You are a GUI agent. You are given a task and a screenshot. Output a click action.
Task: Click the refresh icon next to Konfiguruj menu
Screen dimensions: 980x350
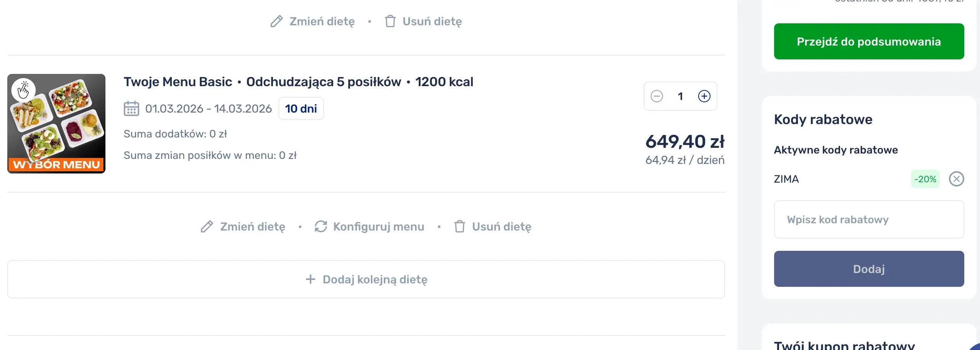321,226
